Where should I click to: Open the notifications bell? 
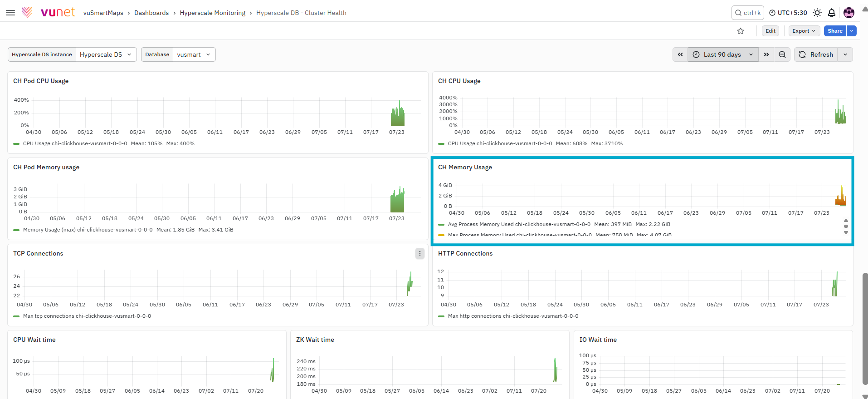(x=832, y=13)
